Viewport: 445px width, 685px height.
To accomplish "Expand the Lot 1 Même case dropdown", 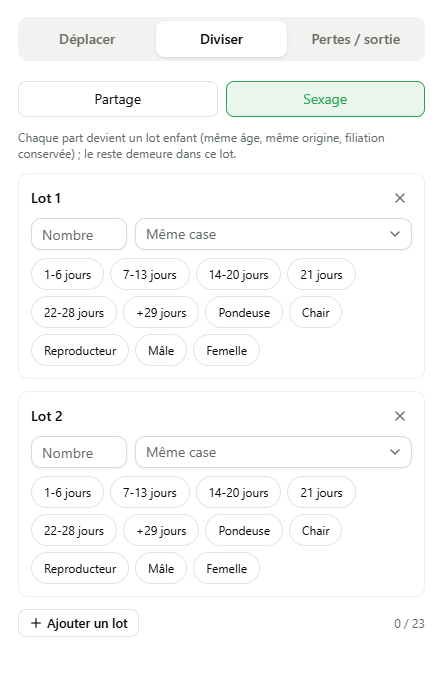I will pyautogui.click(x=273, y=235).
